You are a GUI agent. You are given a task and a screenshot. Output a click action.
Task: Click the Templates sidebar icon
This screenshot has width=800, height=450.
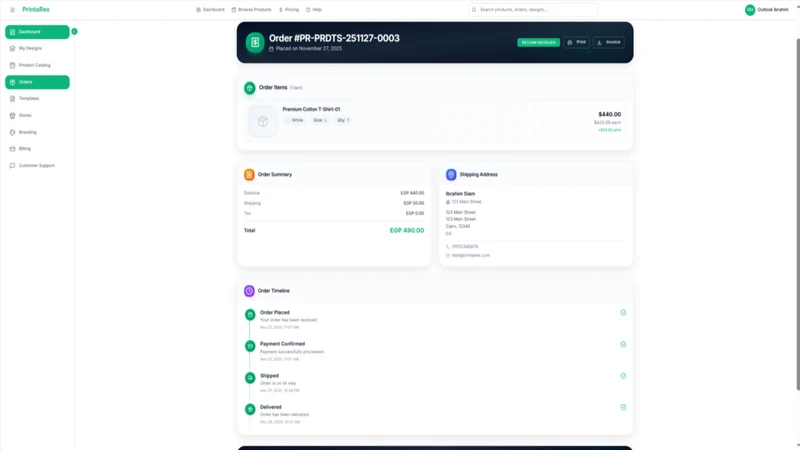pos(12,98)
